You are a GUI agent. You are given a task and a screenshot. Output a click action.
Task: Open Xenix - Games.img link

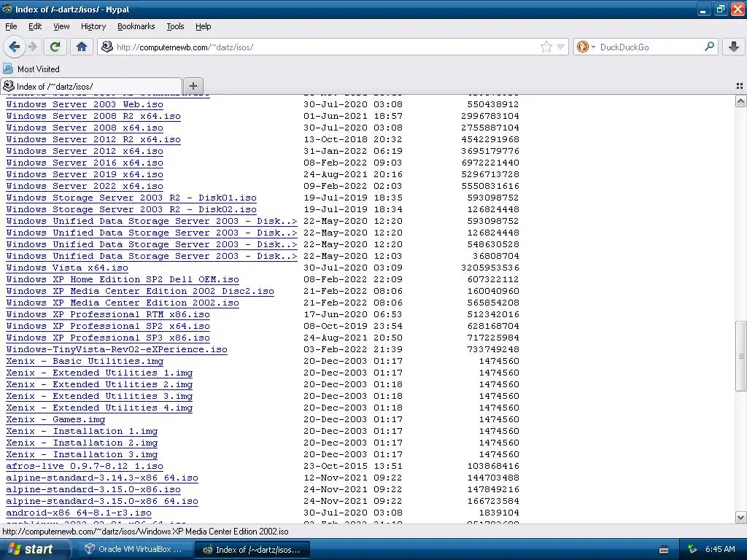coord(55,419)
